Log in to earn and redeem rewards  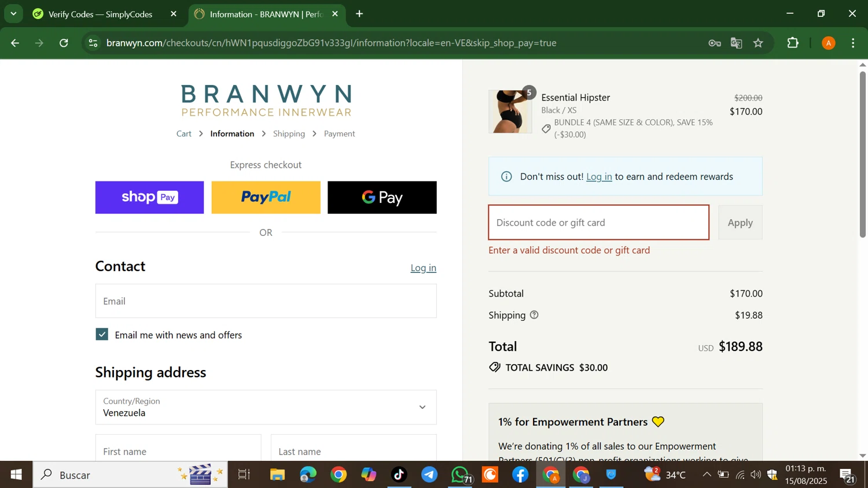pyautogui.click(x=599, y=176)
